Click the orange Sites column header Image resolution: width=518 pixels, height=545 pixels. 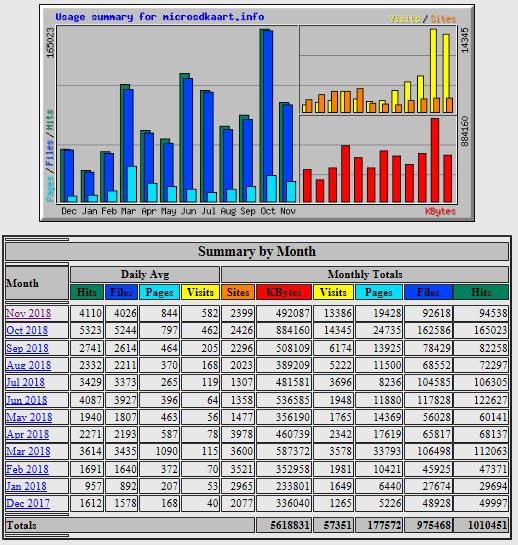click(x=238, y=292)
